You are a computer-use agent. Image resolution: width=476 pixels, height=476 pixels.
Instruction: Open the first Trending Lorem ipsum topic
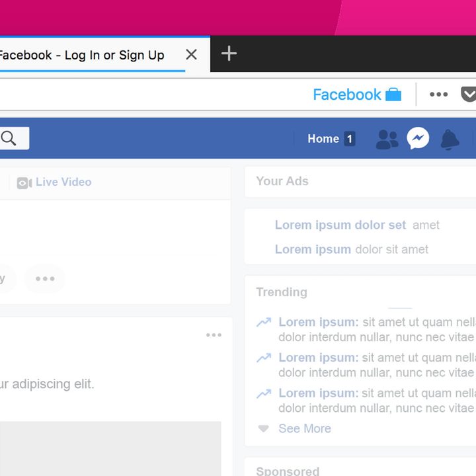[x=318, y=322]
